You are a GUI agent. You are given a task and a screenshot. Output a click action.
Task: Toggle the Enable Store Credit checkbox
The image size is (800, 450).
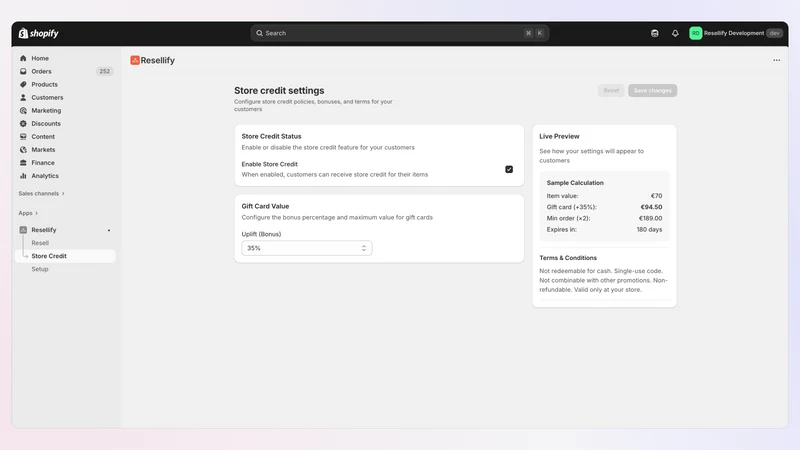509,169
